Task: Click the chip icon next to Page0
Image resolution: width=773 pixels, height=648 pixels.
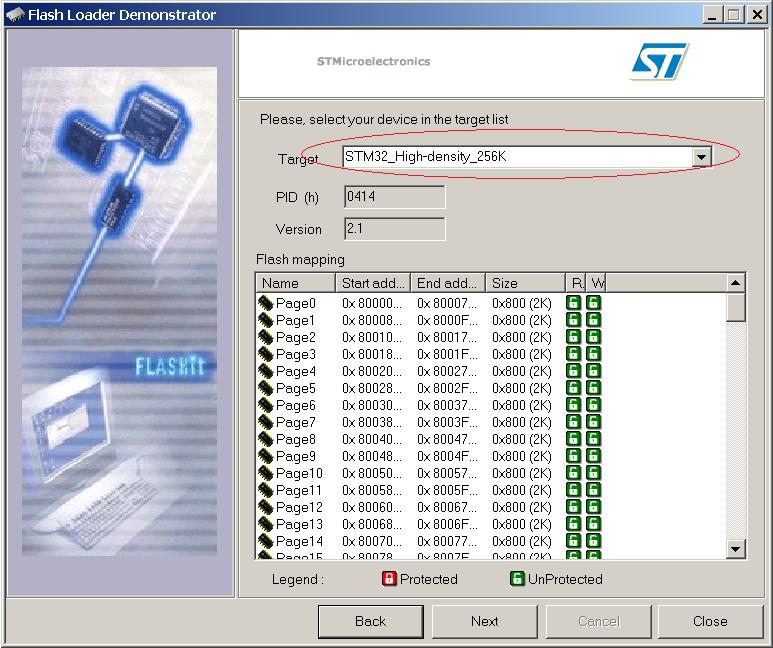Action: [x=266, y=304]
